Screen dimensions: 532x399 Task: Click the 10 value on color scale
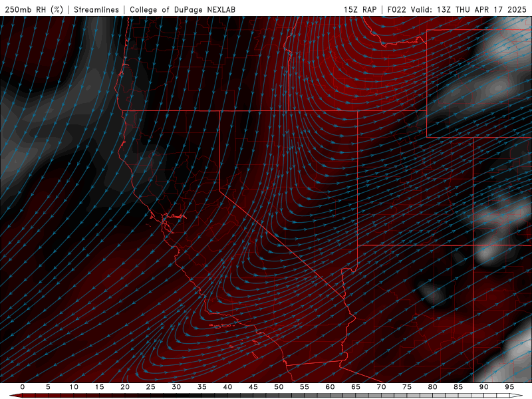point(74,387)
